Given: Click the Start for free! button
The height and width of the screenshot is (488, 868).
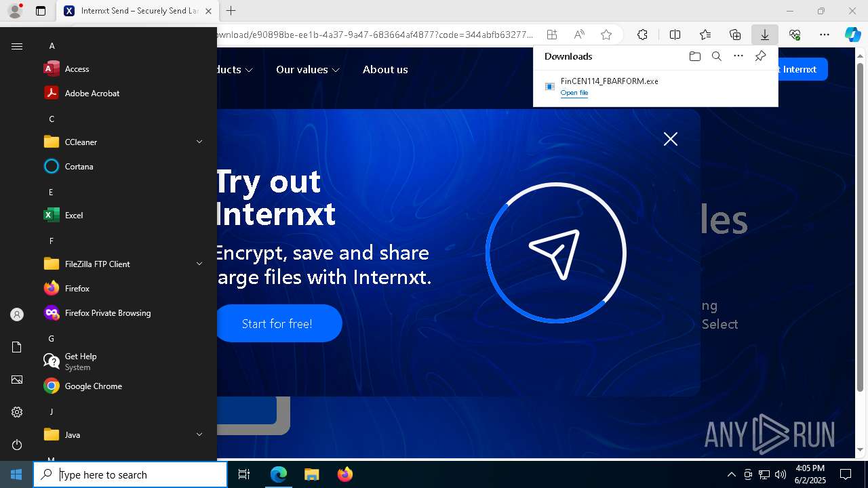Looking at the screenshot, I should click(x=278, y=324).
